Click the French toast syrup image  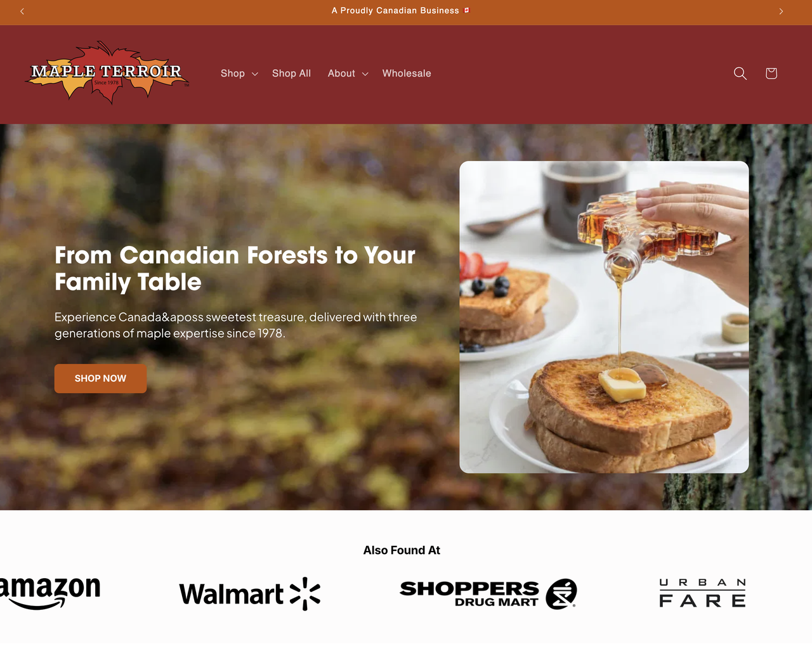[x=604, y=317]
